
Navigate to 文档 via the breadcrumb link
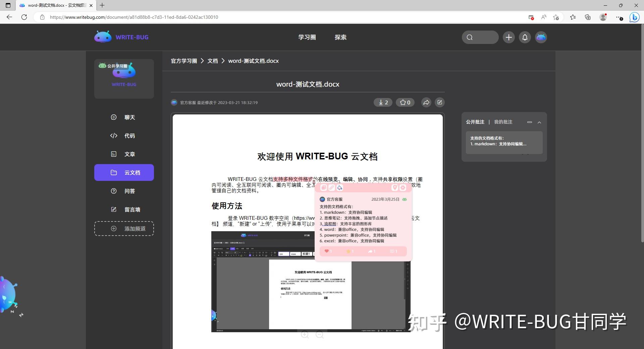click(x=212, y=61)
